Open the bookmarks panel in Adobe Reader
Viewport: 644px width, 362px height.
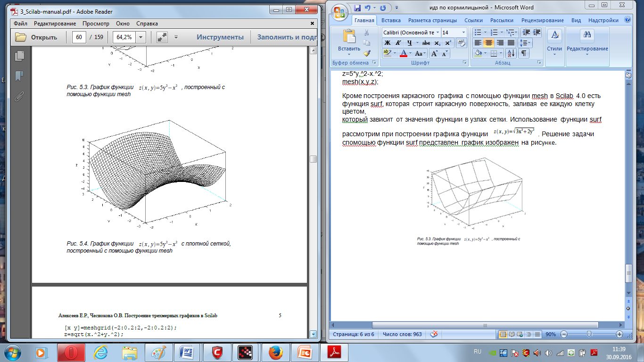20,76
